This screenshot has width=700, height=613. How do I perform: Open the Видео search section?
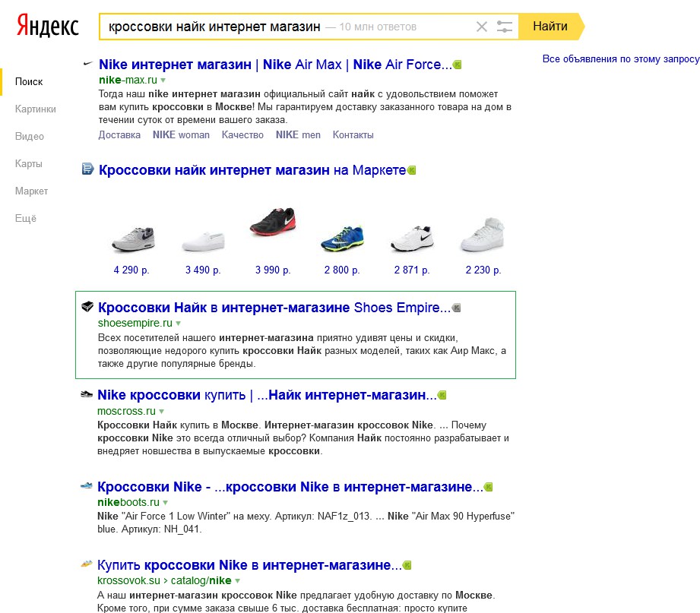tap(30, 136)
